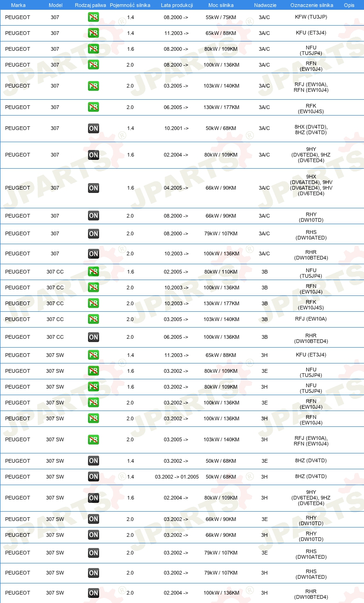The width and height of the screenshot is (364, 603).
Task: Click the petrol icon for 307 SW 140KM row
Action: pos(93,439)
